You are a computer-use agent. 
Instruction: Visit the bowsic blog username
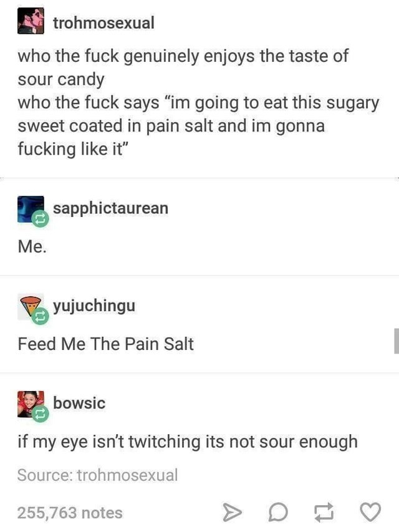(x=79, y=403)
